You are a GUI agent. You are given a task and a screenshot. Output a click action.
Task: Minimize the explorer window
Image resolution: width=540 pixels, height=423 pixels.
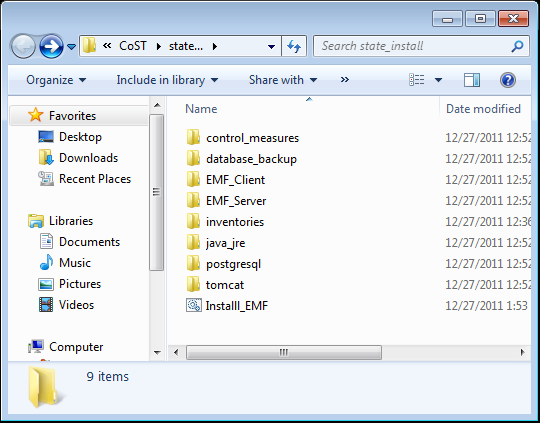click(x=447, y=19)
